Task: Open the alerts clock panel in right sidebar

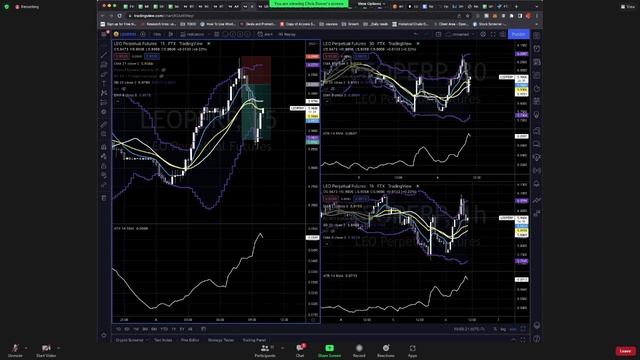Action: [x=537, y=49]
